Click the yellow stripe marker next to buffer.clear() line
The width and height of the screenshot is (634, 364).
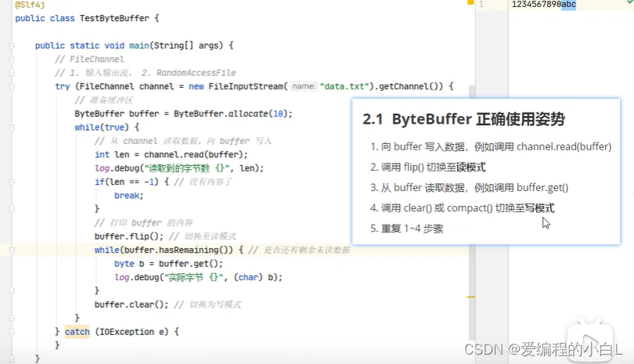(x=470, y=297)
